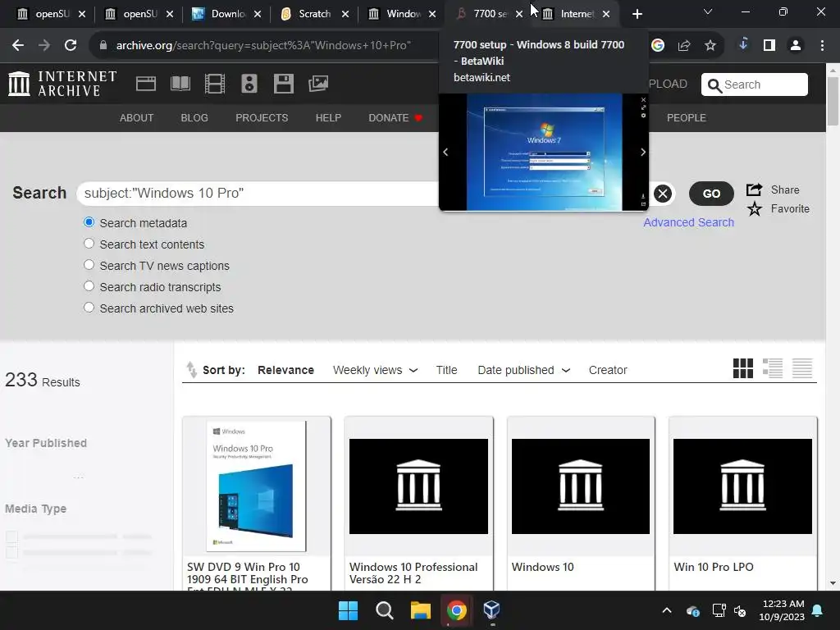Click Share button beside search
Image resolution: width=840 pixels, height=630 pixels.
tap(773, 189)
